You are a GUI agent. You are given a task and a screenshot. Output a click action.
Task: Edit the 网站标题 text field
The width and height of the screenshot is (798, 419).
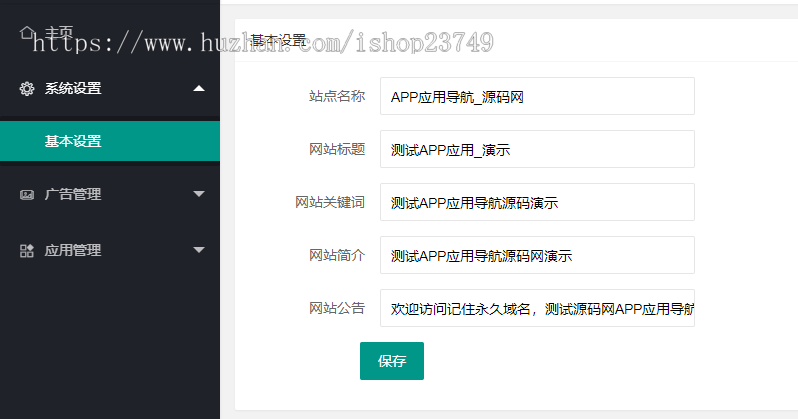[x=537, y=149]
